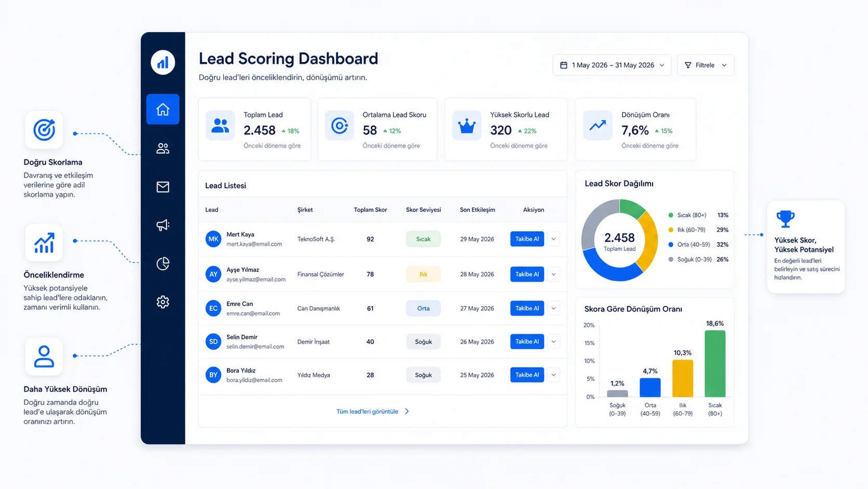Click the Aksiyon column header

pos(533,210)
